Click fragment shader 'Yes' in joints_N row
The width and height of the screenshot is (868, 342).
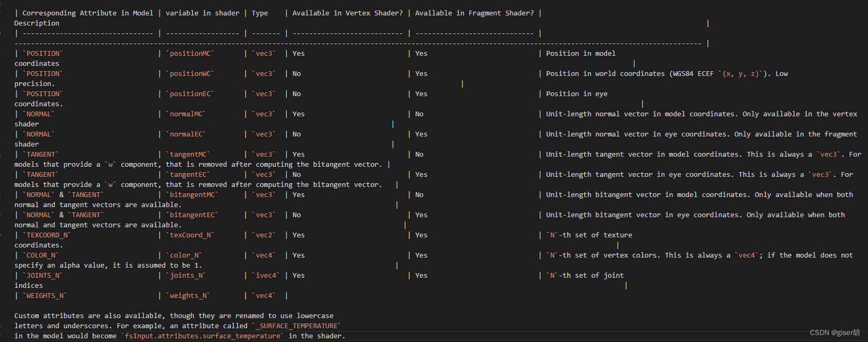pos(422,275)
